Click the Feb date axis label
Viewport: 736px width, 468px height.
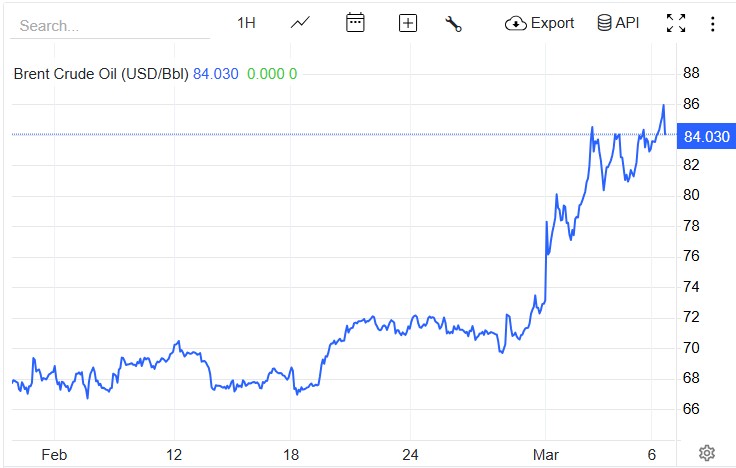point(53,455)
